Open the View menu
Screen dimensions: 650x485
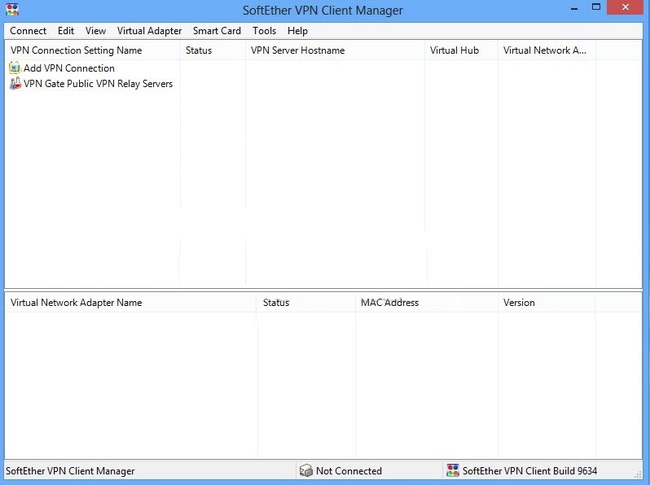point(95,31)
